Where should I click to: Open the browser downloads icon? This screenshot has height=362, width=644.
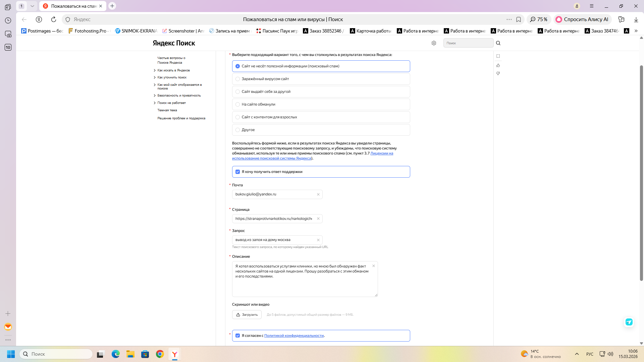coord(636,19)
